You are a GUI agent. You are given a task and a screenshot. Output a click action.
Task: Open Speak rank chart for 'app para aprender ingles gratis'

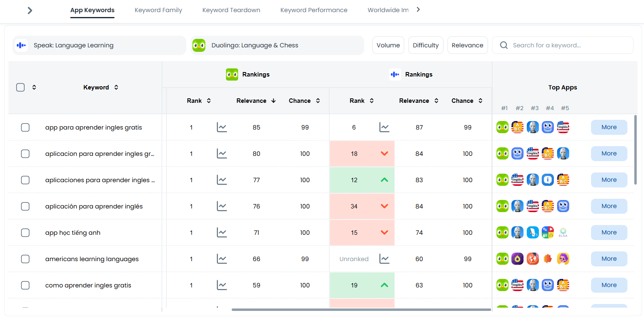pos(384,128)
